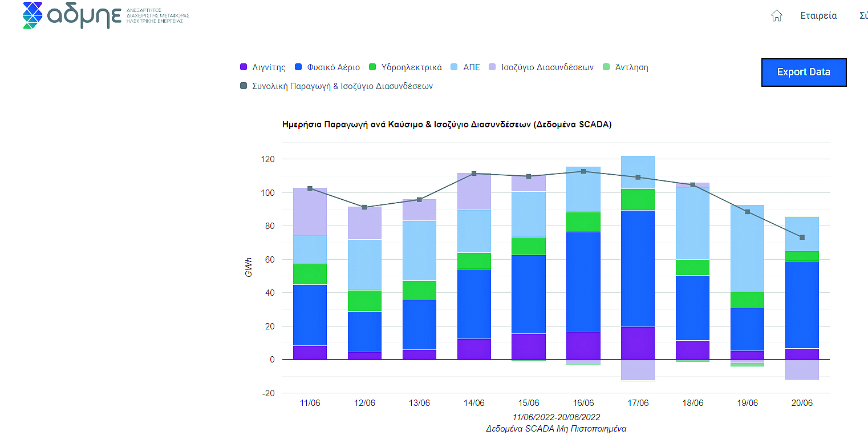This screenshot has height=435, width=868.
Task: Click the total line marker at 20/06
Action: [x=802, y=237]
